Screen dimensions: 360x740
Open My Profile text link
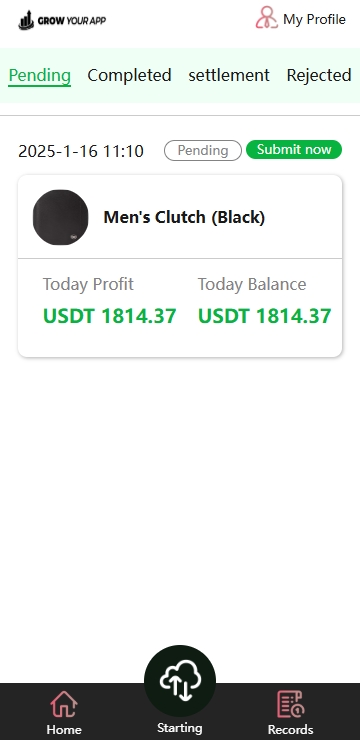click(314, 19)
